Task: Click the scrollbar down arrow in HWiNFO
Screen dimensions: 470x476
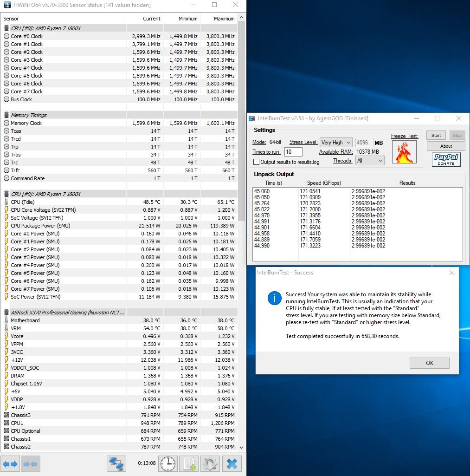Action: point(242,447)
